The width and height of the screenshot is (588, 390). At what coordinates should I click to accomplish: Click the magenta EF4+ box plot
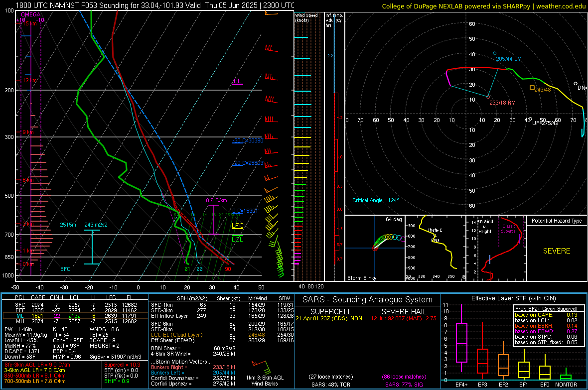[x=461, y=339]
